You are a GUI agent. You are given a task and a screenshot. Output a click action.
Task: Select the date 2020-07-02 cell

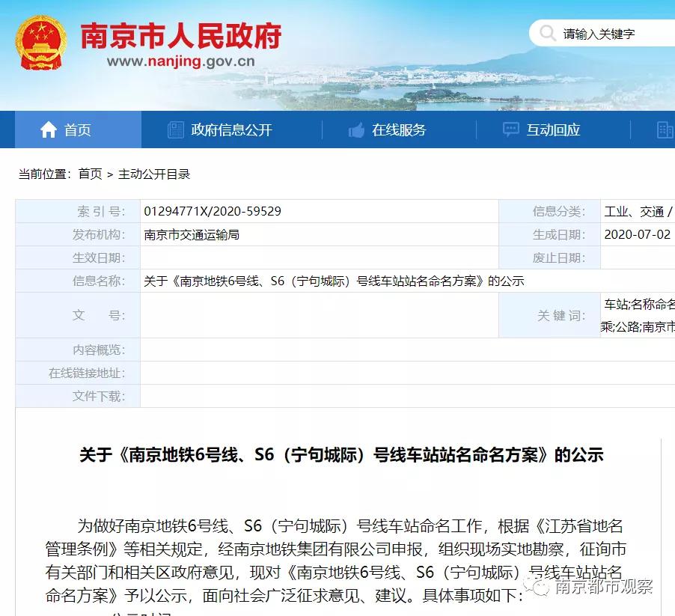tap(638, 234)
